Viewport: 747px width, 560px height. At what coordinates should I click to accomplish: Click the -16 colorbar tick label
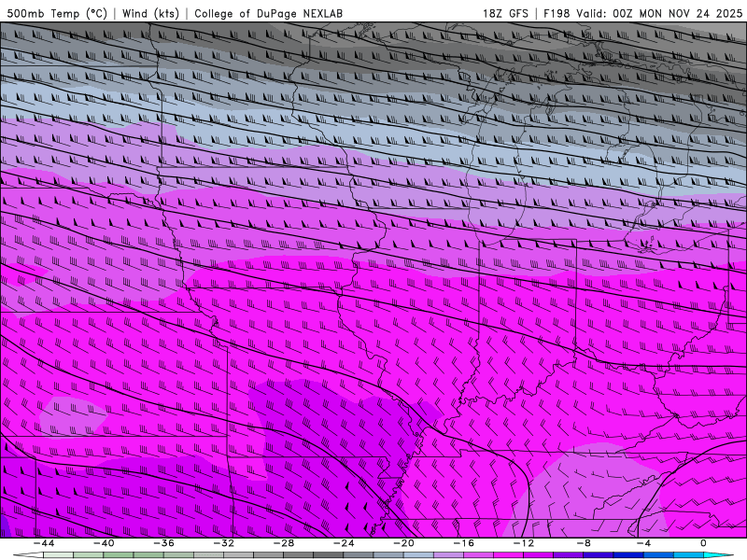point(464,543)
